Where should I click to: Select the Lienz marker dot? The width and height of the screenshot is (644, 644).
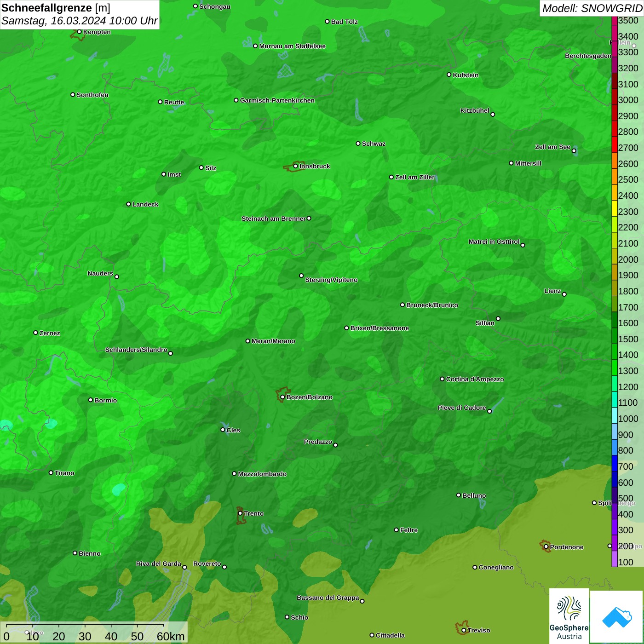click(x=564, y=294)
